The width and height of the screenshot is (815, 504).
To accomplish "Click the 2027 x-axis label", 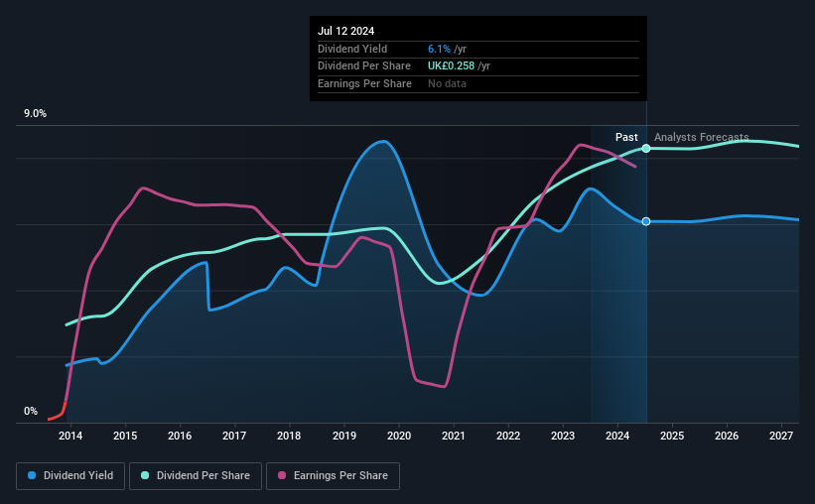I will [x=780, y=436].
